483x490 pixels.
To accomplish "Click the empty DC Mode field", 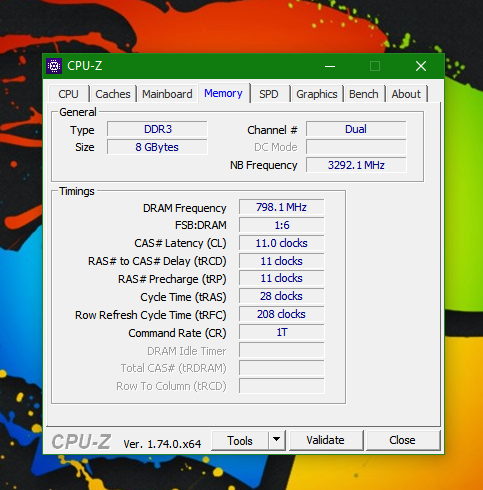I will point(356,147).
